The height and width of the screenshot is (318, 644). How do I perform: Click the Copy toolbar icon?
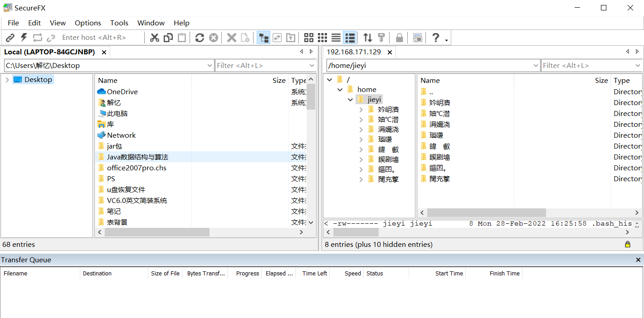pyautogui.click(x=168, y=38)
